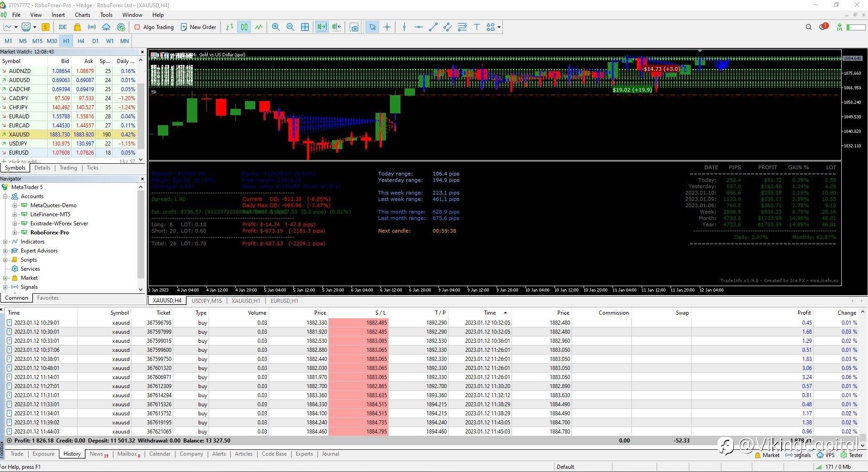Launch the MetaEditor IDE

(63, 27)
